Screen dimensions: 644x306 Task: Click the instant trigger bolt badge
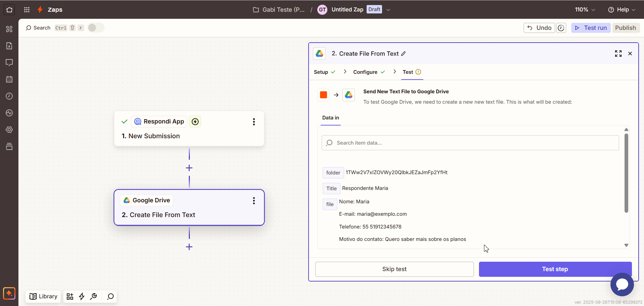(195, 121)
